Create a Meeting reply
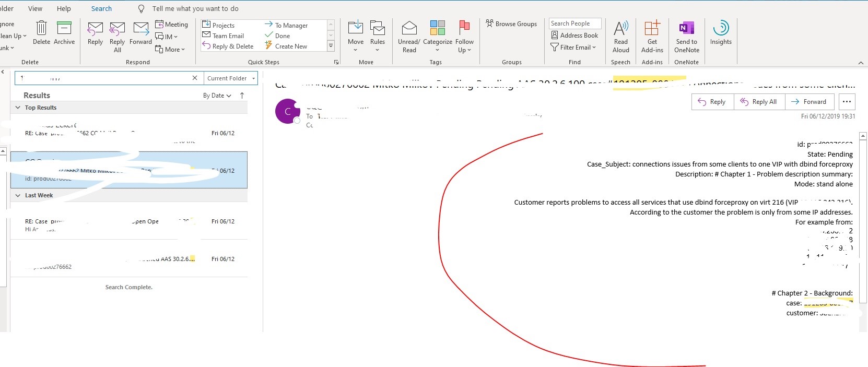 [x=171, y=25]
